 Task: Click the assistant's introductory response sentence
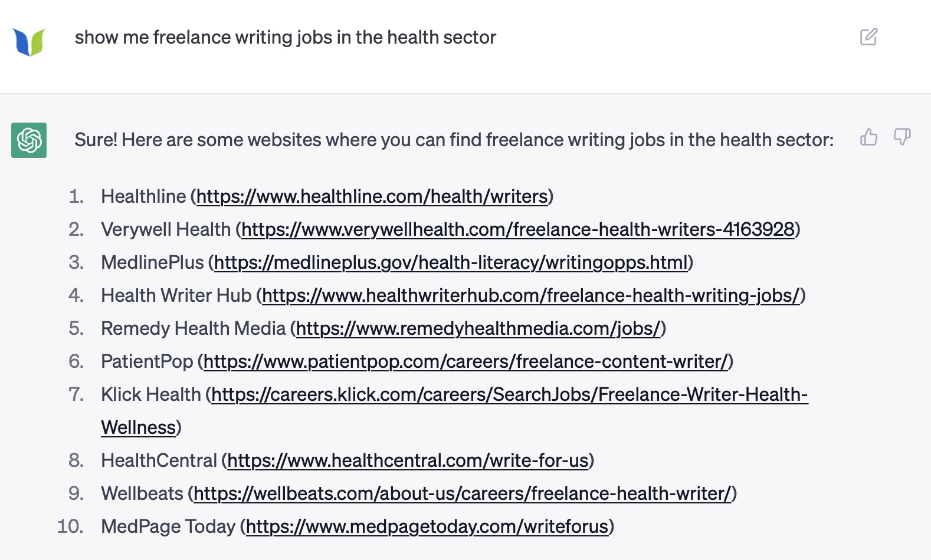pos(454,140)
